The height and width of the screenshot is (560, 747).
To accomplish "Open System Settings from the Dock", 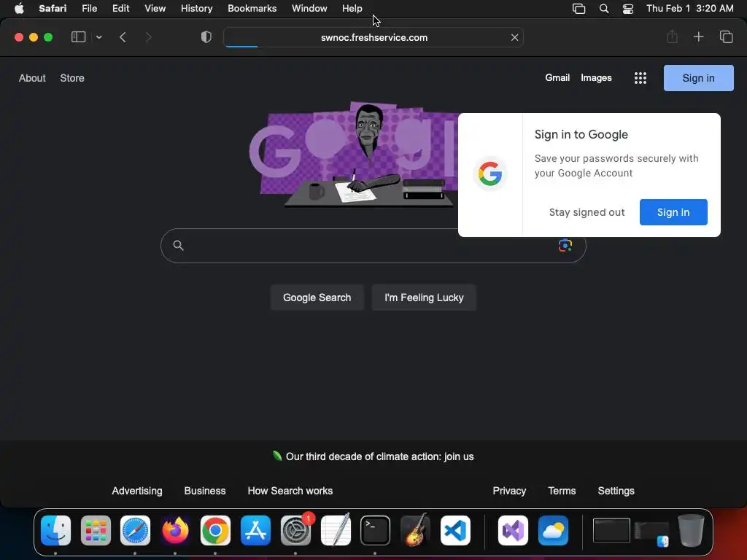I will [296, 531].
